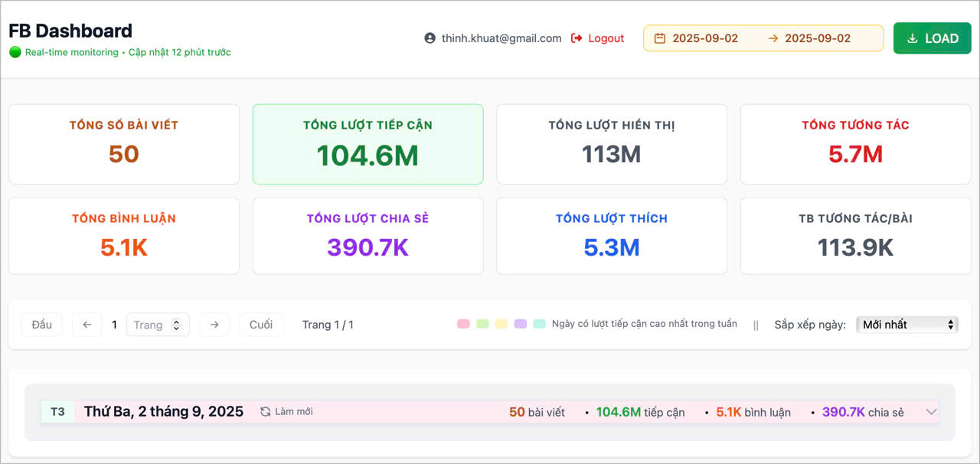Click the red Logout icon
This screenshot has height=464, width=980.
point(577,38)
